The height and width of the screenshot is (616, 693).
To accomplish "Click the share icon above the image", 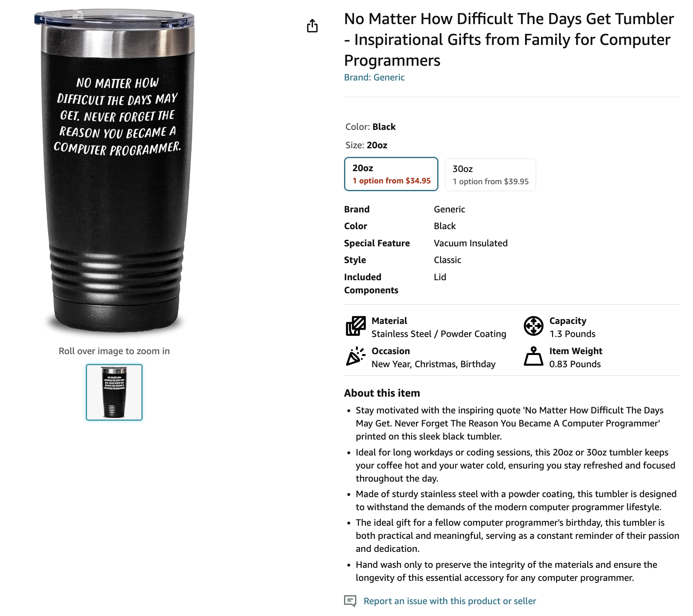I will (x=312, y=26).
